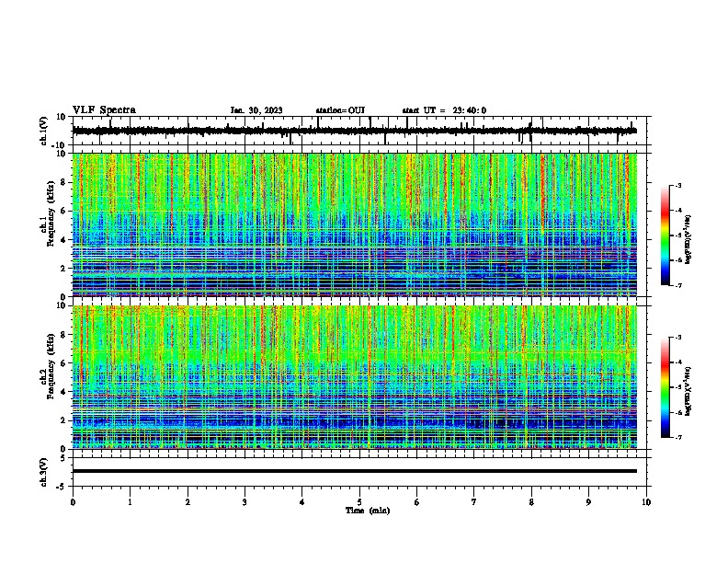This screenshot has width=728, height=563.
Task: Click the ch.2 spectrogram panel
Action: pos(354,377)
